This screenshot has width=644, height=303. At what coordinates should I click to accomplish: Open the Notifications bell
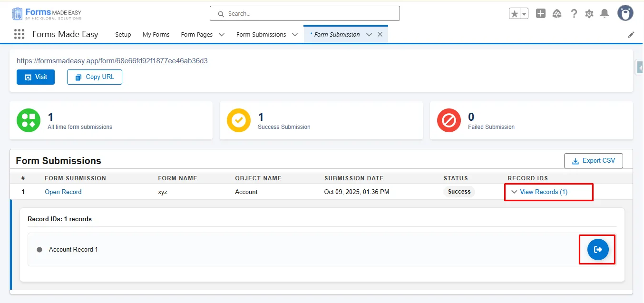605,14
